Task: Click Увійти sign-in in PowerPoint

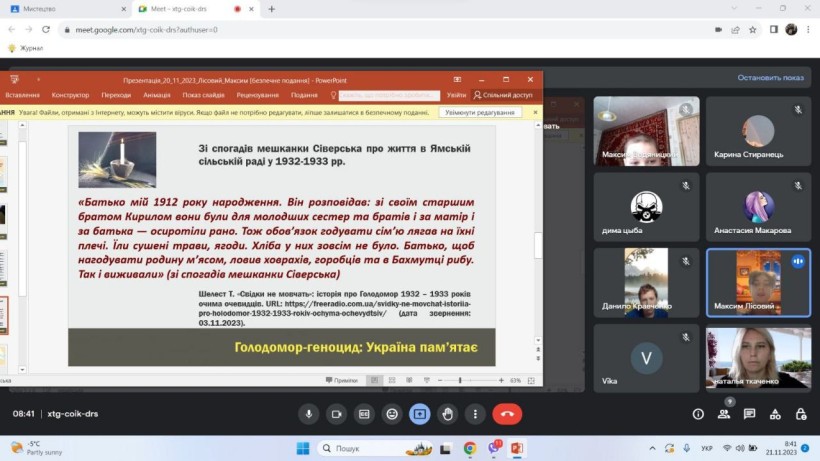Action: 456,95
